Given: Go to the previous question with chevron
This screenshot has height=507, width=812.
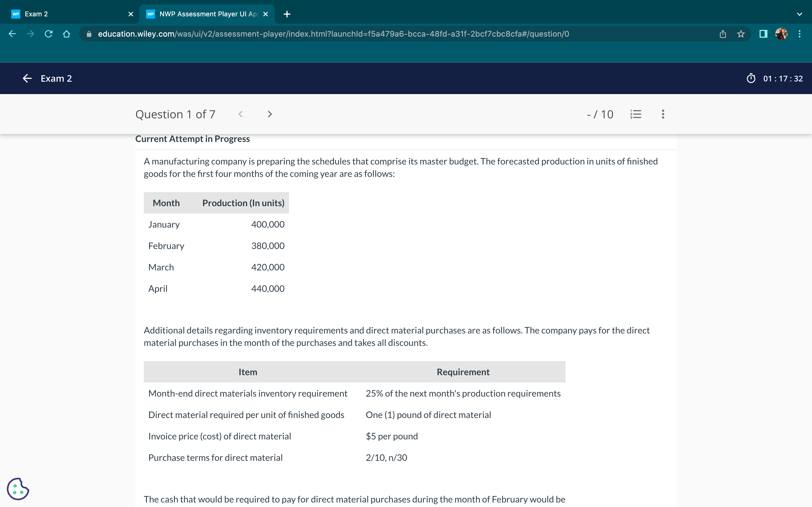Looking at the screenshot, I should coord(240,114).
